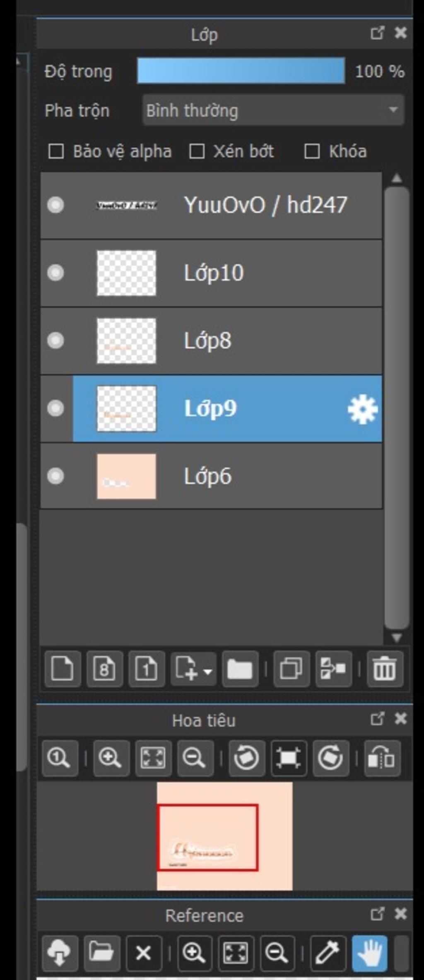Zoom in on the navigator
The image size is (424, 980).
coord(110,758)
